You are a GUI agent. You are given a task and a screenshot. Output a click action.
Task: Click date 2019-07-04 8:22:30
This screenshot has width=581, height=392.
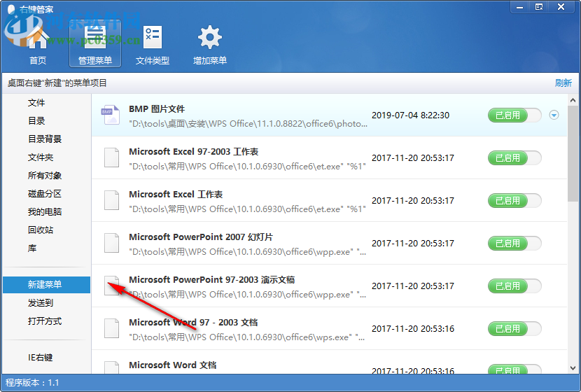point(411,115)
